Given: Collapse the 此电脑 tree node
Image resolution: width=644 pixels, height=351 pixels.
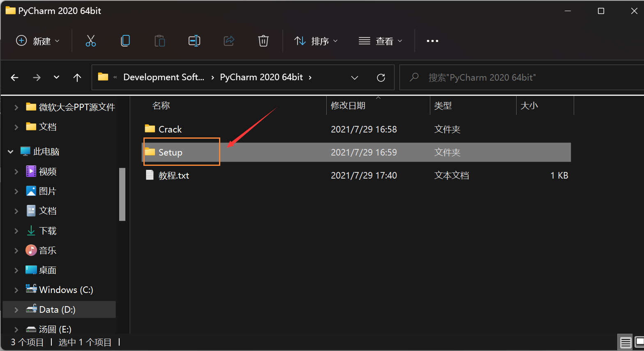Looking at the screenshot, I should [11, 151].
